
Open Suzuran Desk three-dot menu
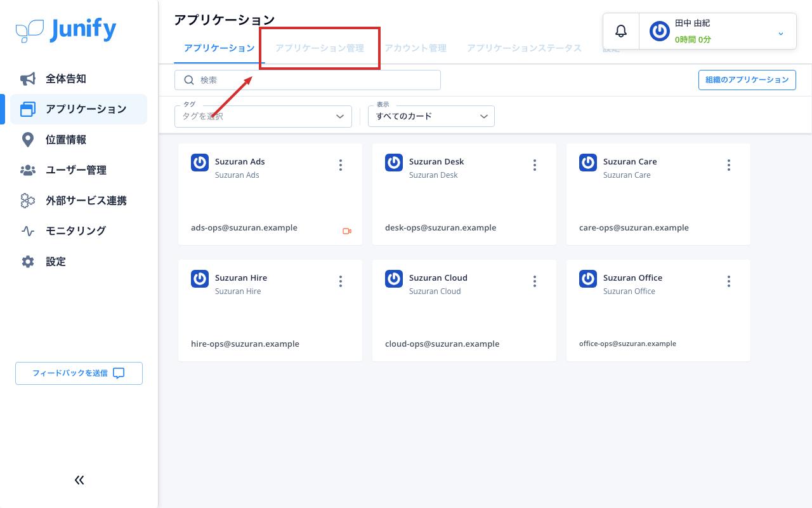[x=535, y=165]
